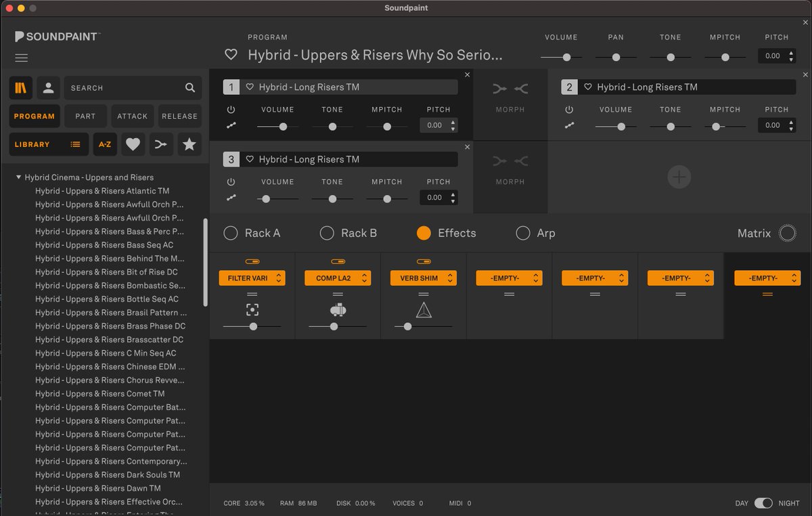The width and height of the screenshot is (812, 516).
Task: Click the library list scrollbar
Action: point(206,263)
